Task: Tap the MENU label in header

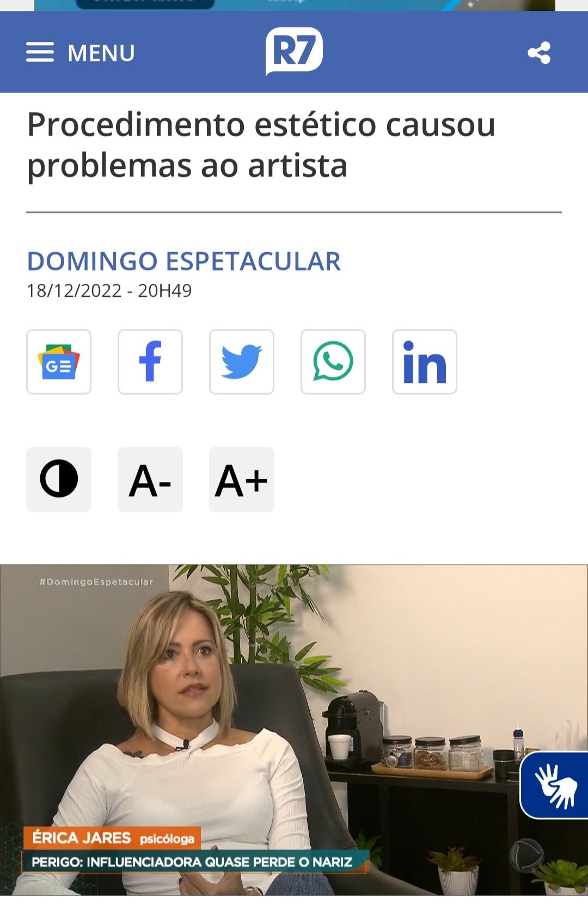Action: 101,53
